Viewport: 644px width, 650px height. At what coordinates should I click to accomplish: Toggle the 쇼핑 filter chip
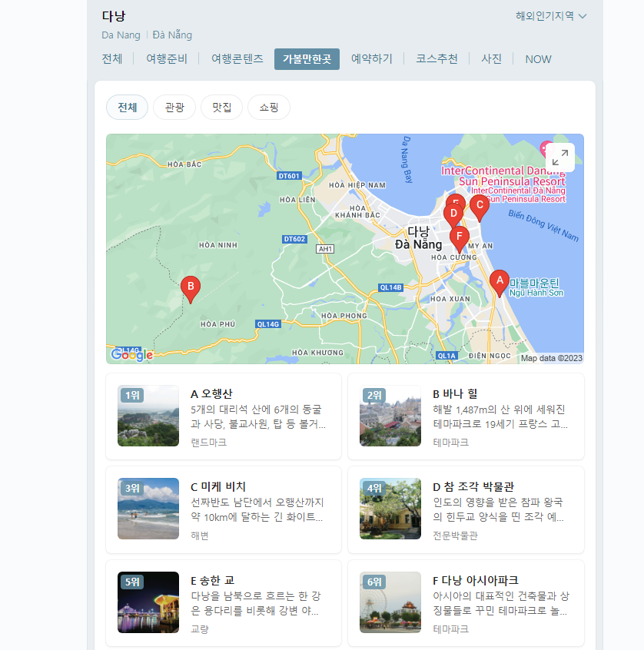click(268, 107)
